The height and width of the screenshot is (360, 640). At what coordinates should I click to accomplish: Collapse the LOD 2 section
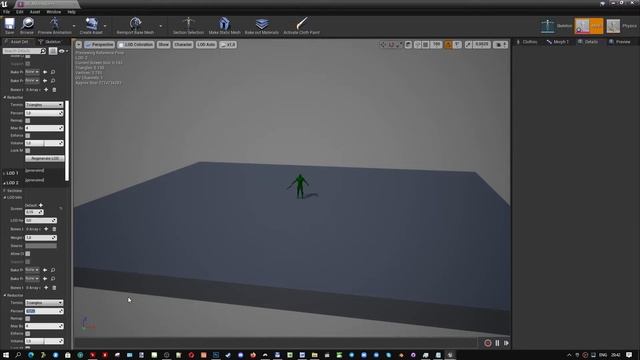(4, 183)
